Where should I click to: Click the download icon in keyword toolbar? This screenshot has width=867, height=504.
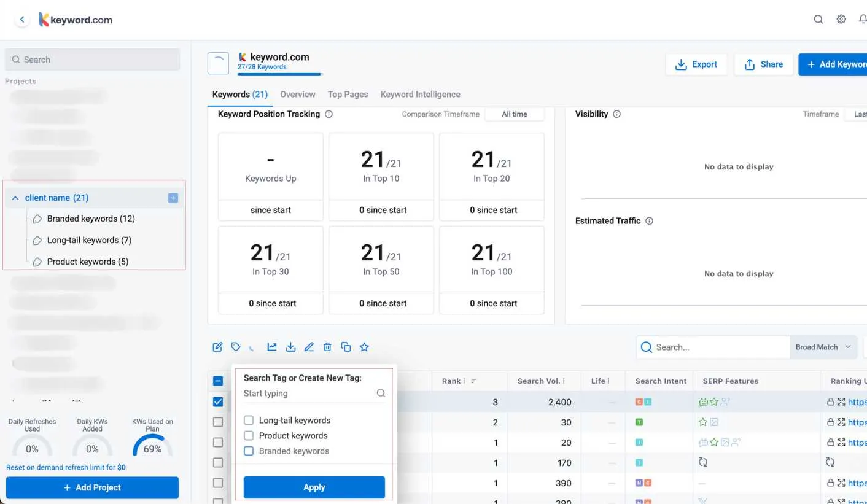290,347
